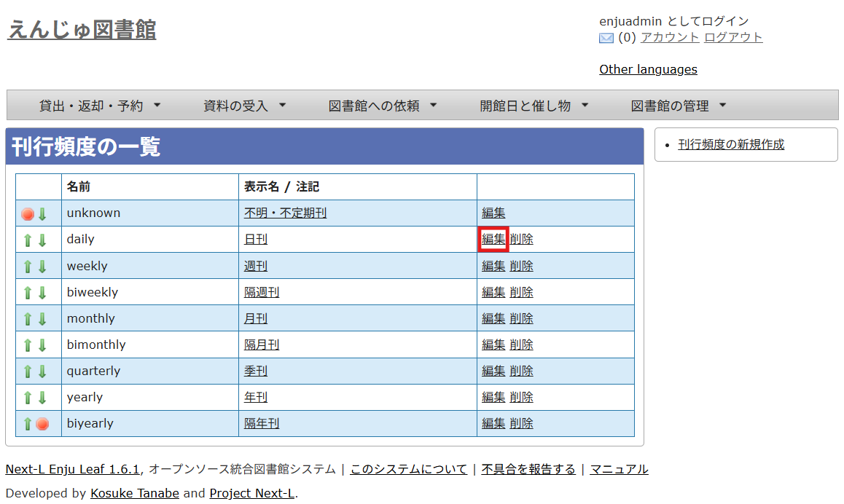Screen dimensions: 844x504
Task: Open the 図書館の管理 menu
Action: 679,106
